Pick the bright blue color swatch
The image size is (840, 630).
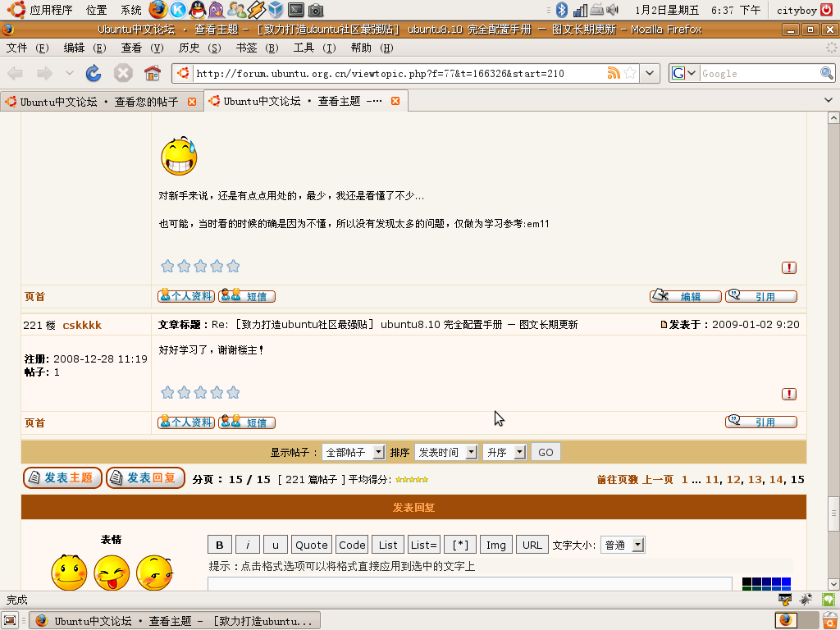(786, 582)
